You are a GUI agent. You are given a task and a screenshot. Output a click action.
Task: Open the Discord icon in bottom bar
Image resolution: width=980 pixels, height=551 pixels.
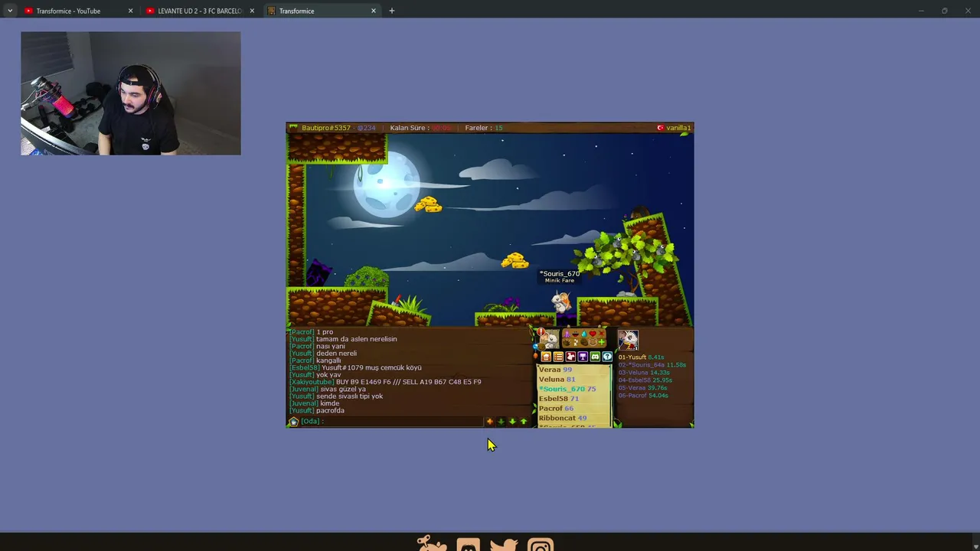tap(468, 545)
